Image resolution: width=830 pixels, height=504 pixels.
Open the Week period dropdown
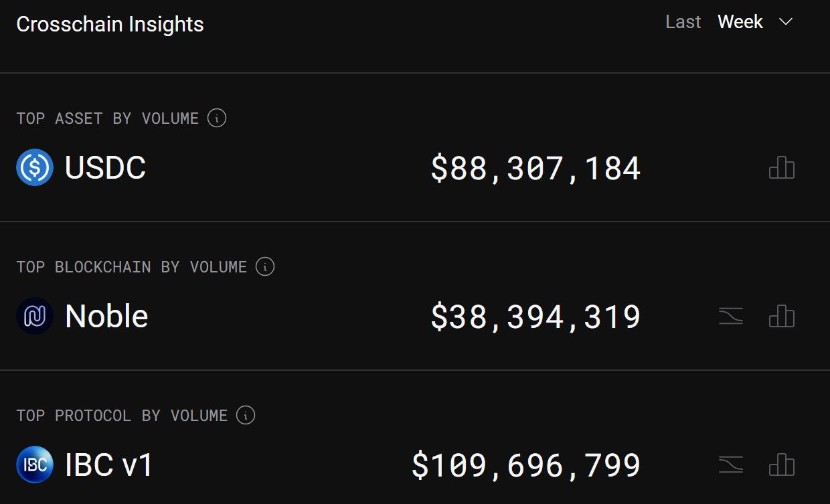[740, 22]
